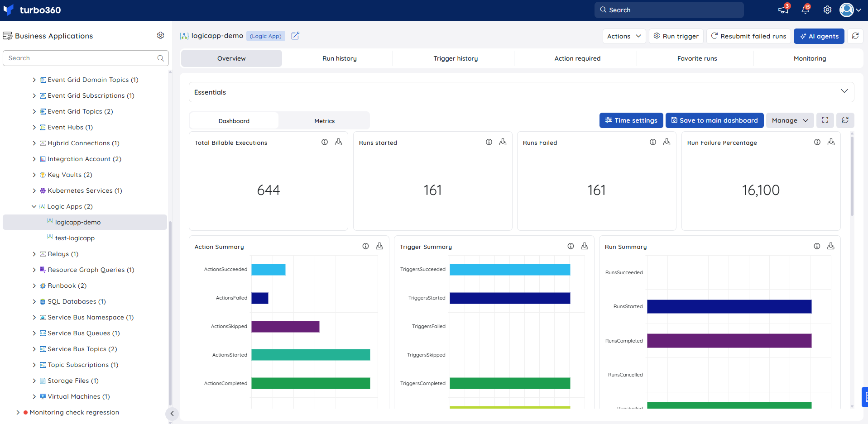Open the user profile avatar menu
This screenshot has width=868, height=424.
(850, 10)
